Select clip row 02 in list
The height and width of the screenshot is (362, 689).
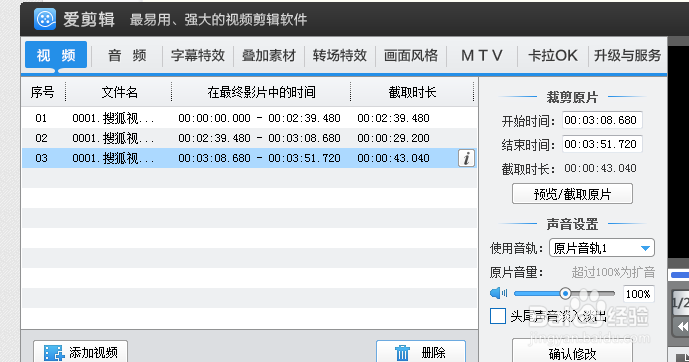249,138
